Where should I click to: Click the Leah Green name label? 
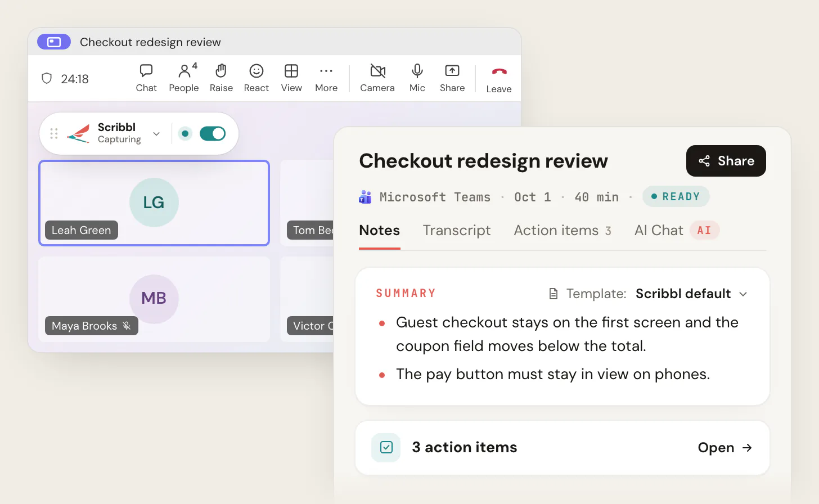click(82, 230)
